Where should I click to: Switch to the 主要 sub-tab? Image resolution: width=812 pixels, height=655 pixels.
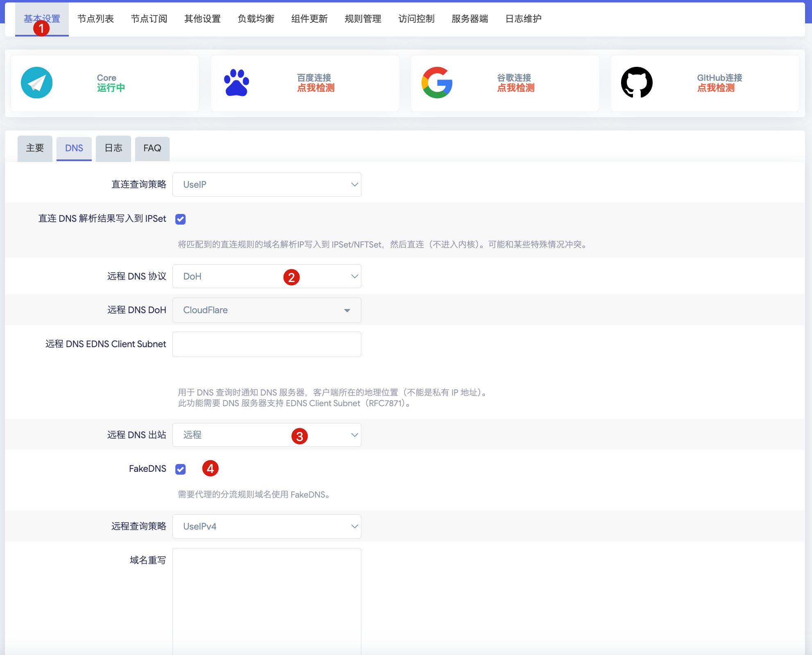coord(34,148)
